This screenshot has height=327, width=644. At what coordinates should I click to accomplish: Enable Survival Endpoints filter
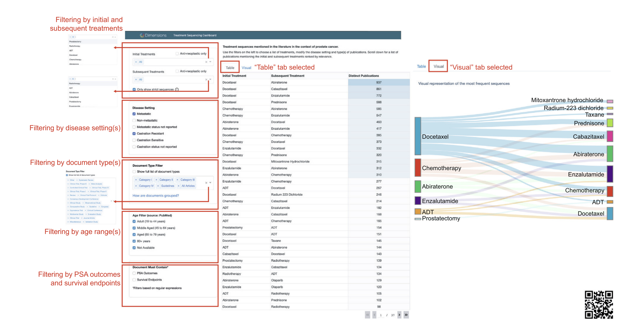(134, 280)
